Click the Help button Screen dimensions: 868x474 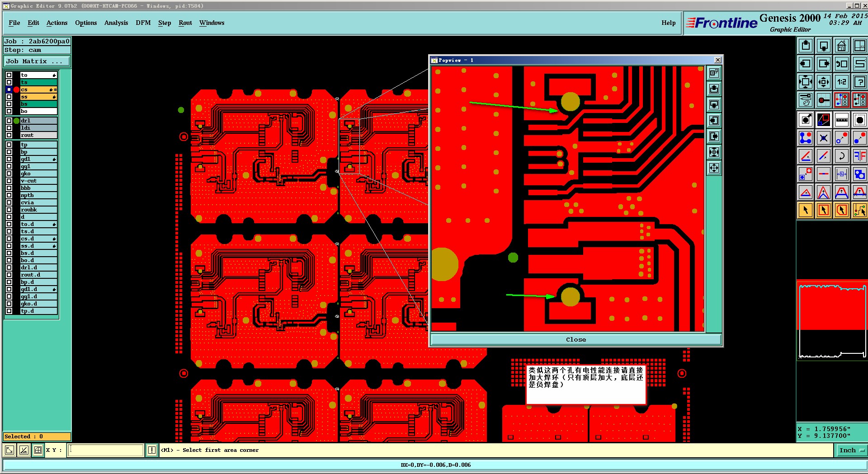coord(668,23)
